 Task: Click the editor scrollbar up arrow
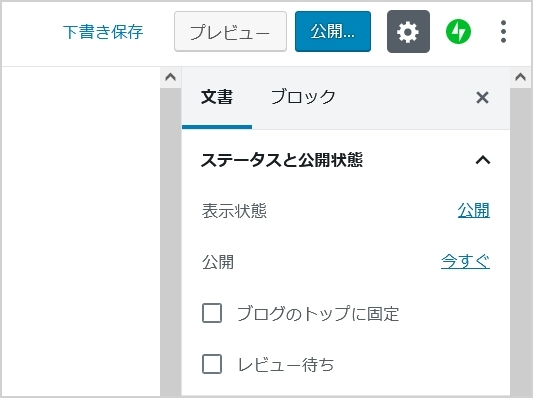tap(170, 77)
